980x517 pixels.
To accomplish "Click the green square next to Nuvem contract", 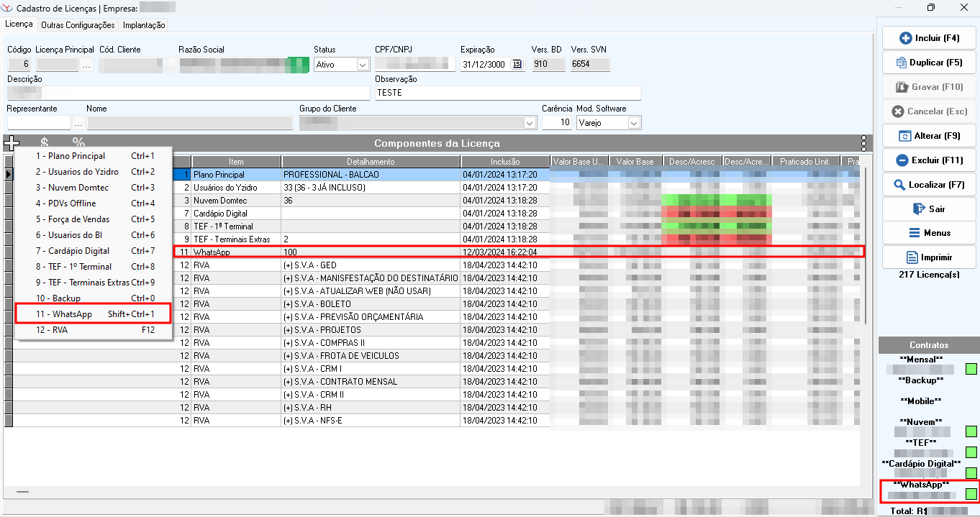I will 971,431.
